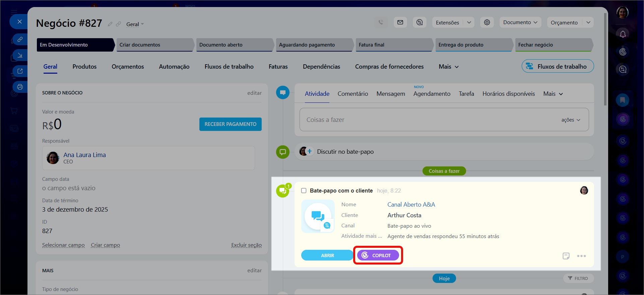This screenshot has width=644, height=295.
Task: Expand the Documento dropdown
Action: [520, 22]
